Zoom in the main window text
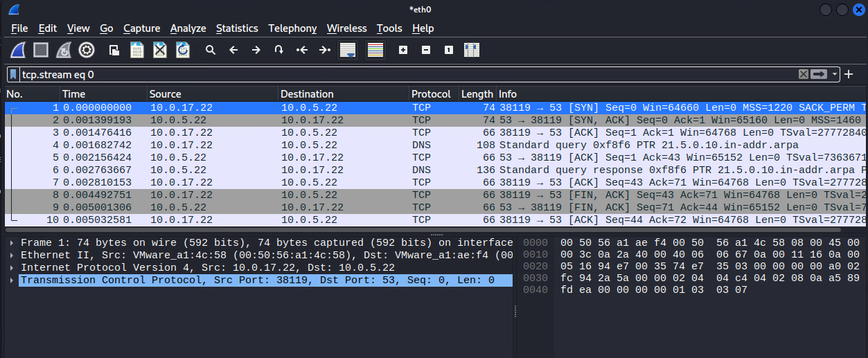Image resolution: width=868 pixels, height=358 pixels. (x=403, y=50)
